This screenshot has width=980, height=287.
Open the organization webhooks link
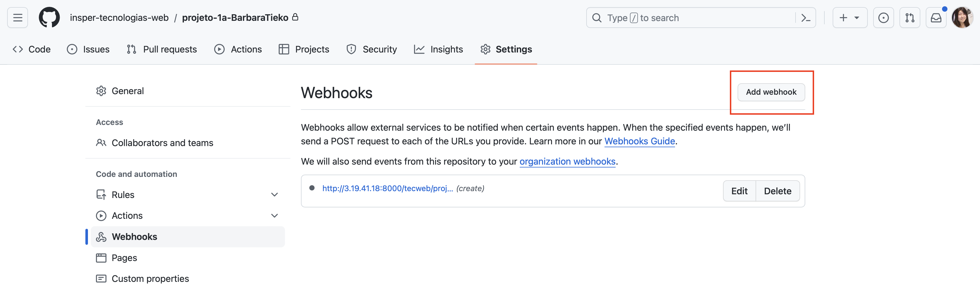[x=567, y=161]
